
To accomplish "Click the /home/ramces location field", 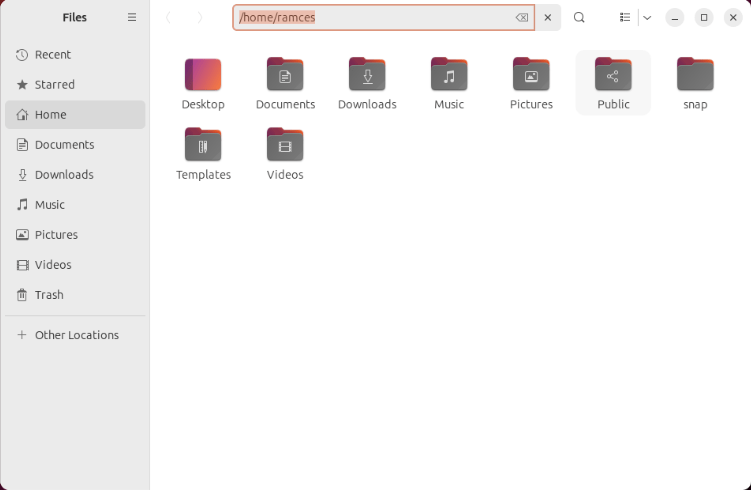I will [x=383, y=18].
